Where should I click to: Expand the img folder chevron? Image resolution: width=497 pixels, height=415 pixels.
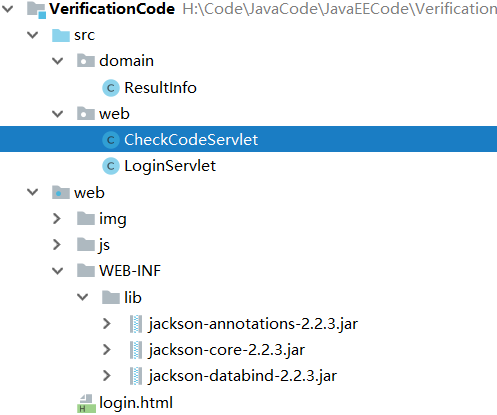tap(57, 219)
